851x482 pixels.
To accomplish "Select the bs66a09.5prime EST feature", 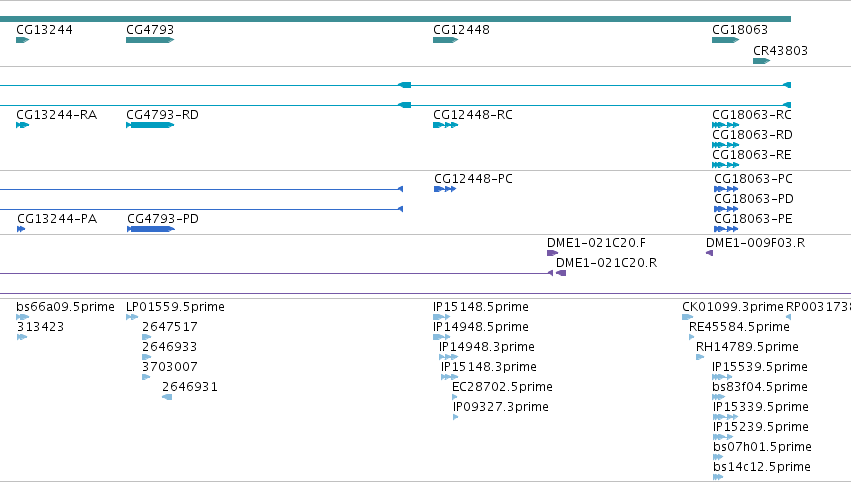I will (x=22, y=317).
